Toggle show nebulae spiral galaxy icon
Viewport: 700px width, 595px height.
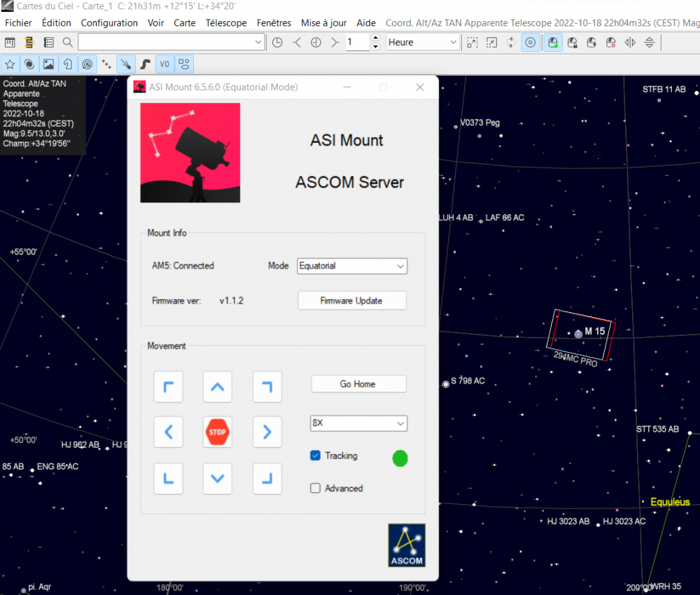pyautogui.click(x=29, y=64)
